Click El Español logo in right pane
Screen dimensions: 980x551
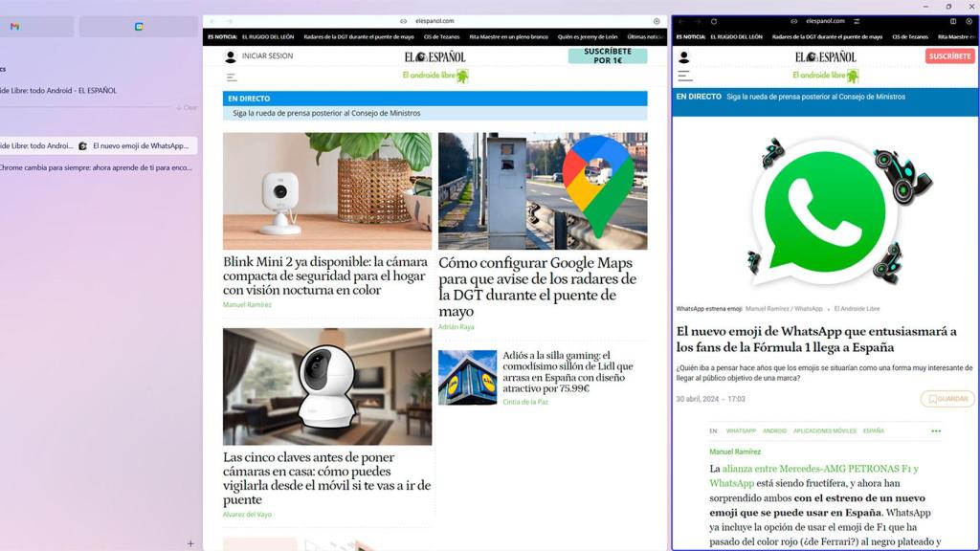point(825,56)
